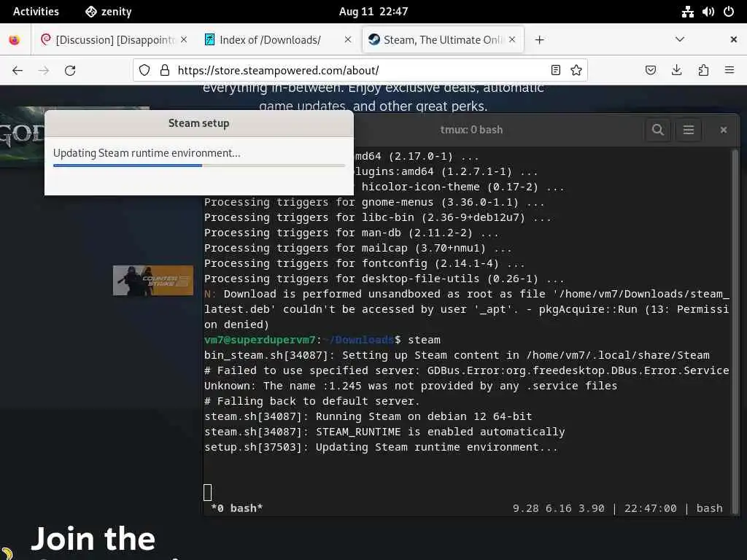Image resolution: width=747 pixels, height=560 pixels.
Task: Toggle reader view icon
Action: [555, 71]
